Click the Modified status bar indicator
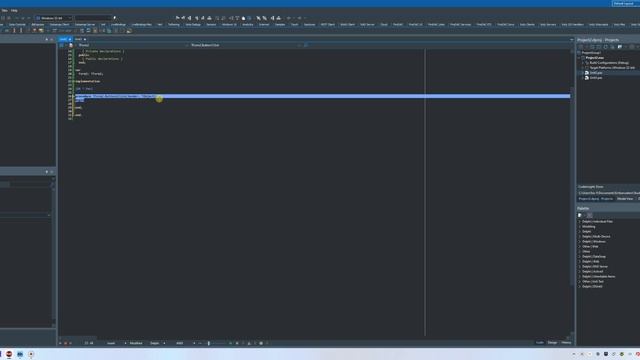 pos(136,343)
